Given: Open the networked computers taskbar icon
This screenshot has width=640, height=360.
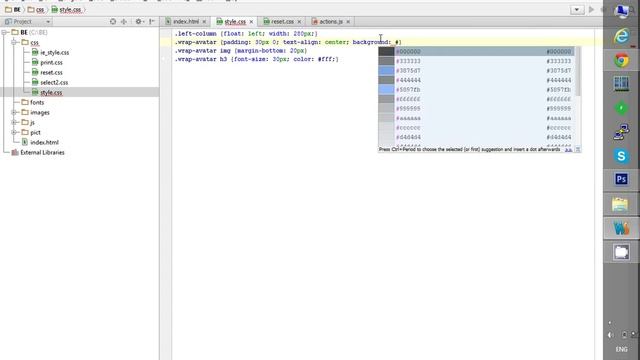Looking at the screenshot, I should pyautogui.click(x=621, y=132).
